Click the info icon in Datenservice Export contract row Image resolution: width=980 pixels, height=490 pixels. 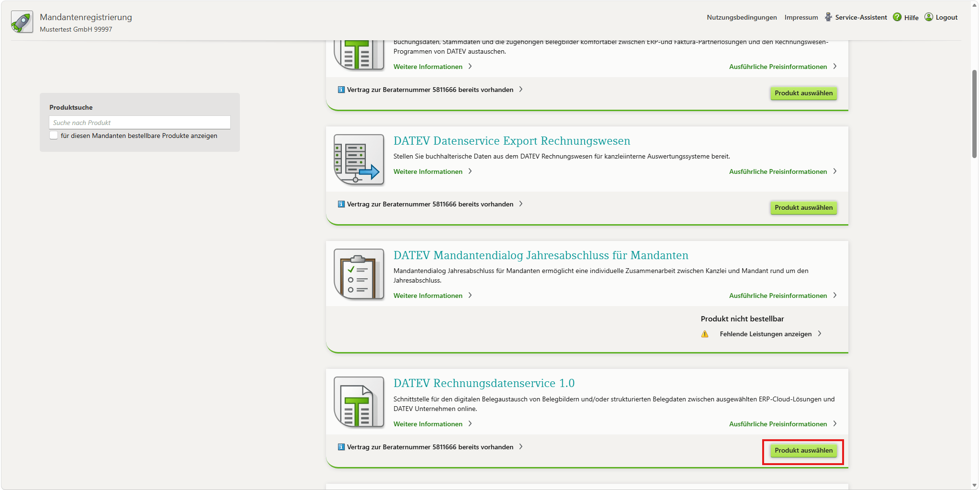coord(341,204)
